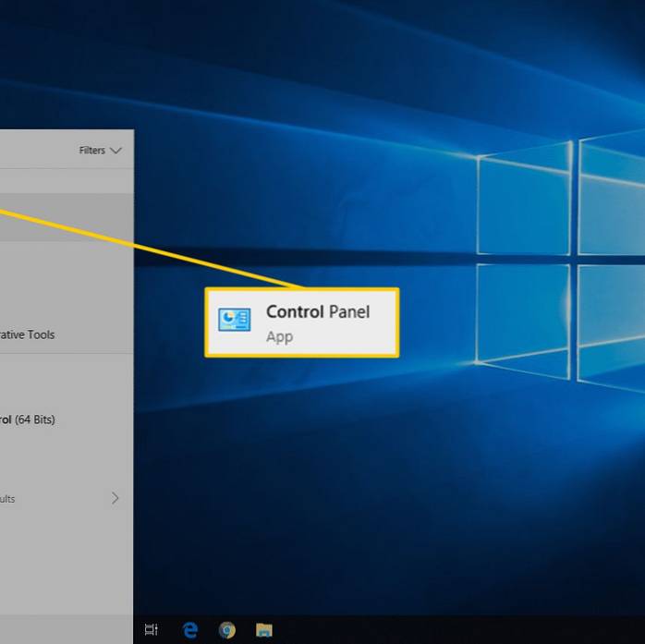Select the Control (64 Bits) search result
645x644 pixels.
(28, 419)
